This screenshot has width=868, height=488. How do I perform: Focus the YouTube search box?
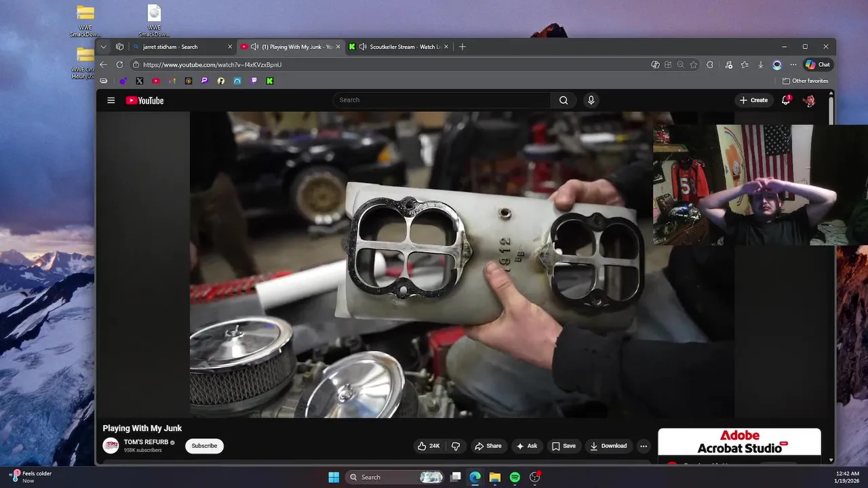coord(442,100)
